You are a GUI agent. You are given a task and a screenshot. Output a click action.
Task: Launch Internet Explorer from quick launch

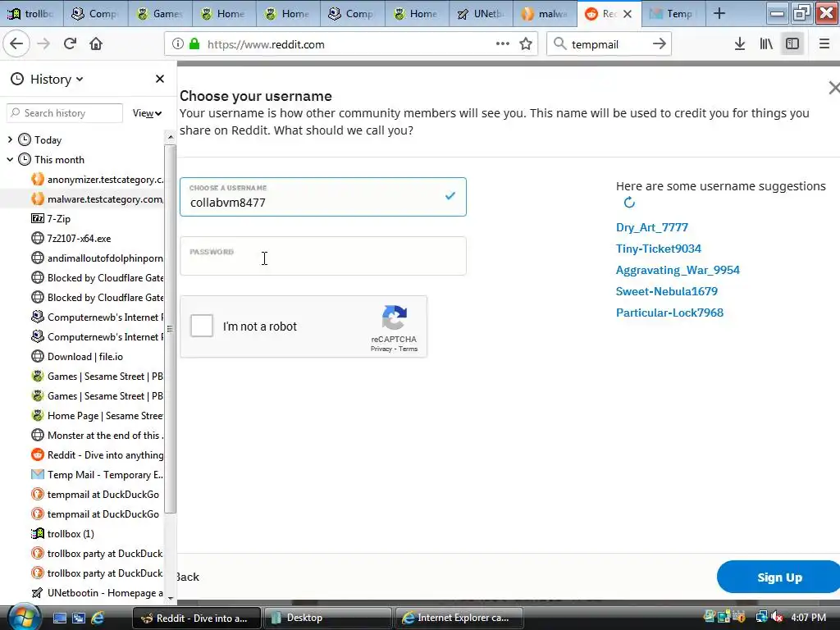tap(98, 618)
